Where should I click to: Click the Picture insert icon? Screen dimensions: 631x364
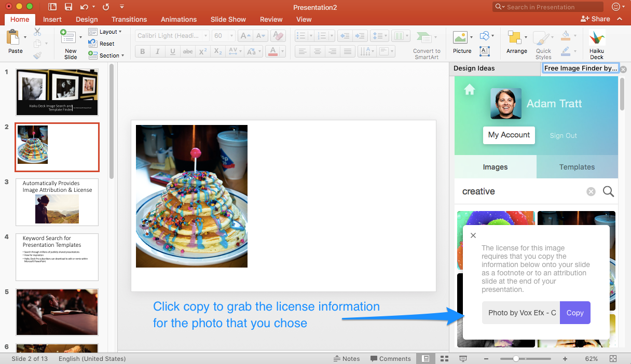tap(460, 38)
